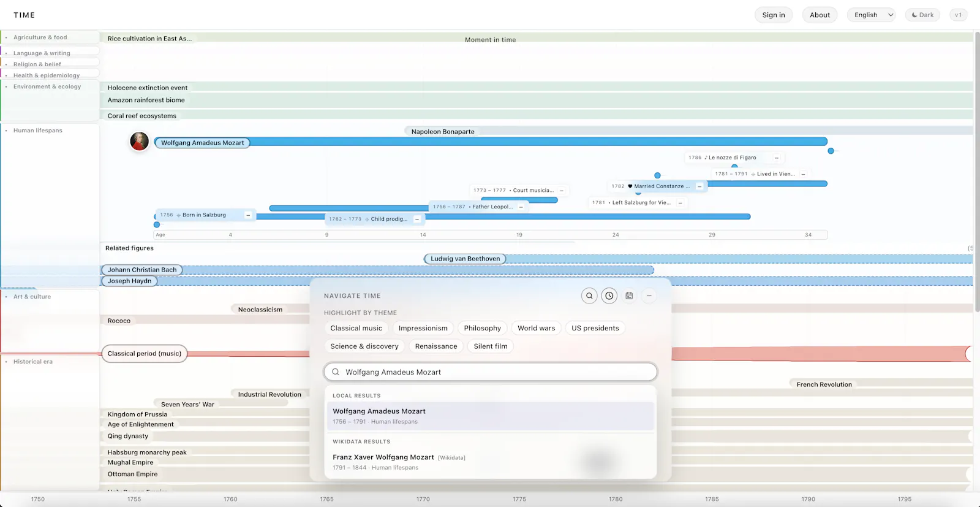Highlight the World wars theme

537,328
